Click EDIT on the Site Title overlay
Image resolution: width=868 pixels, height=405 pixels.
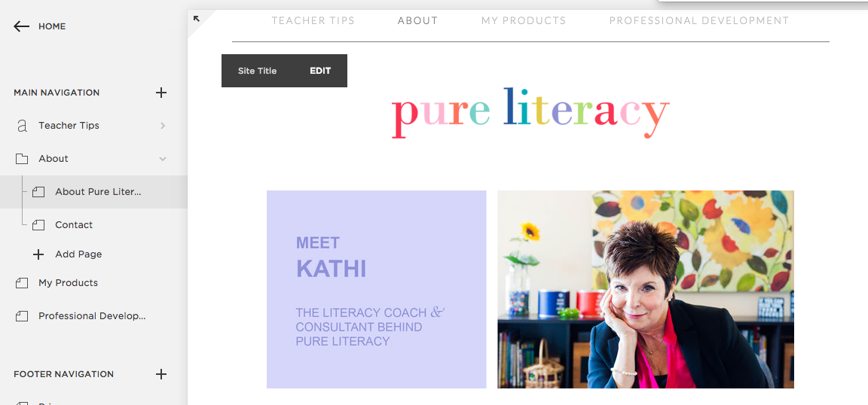click(320, 71)
